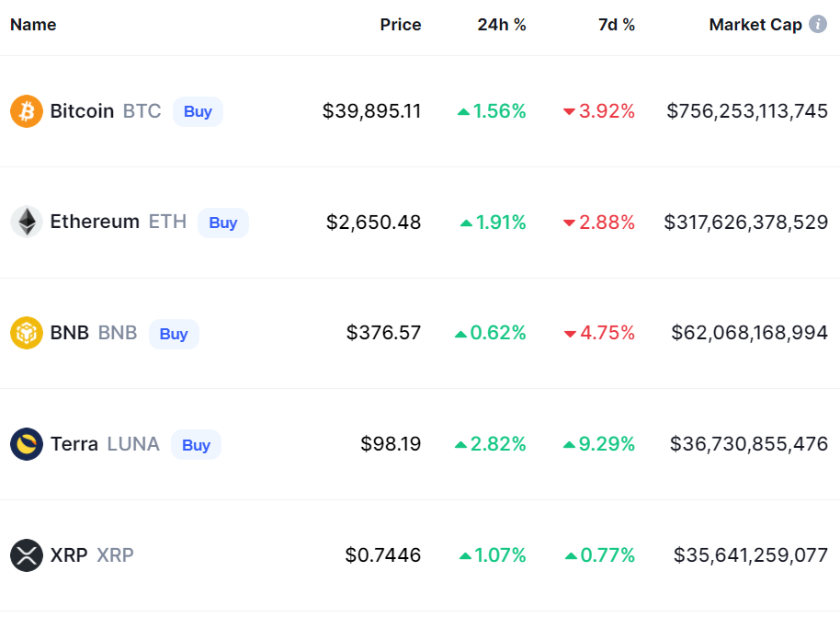Open the XRP coin name link
The width and height of the screenshot is (840, 617).
click(69, 555)
